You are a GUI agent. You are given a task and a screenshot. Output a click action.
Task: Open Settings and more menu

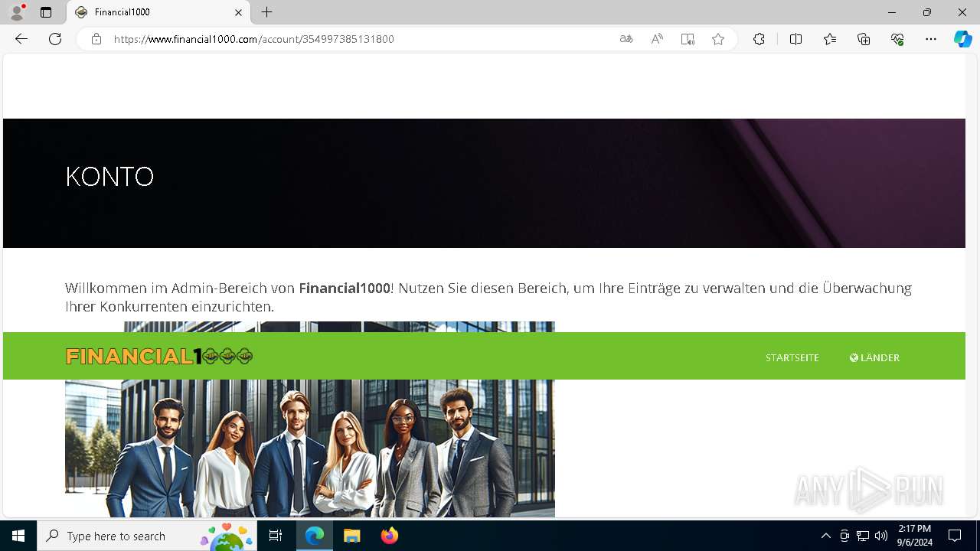tap(931, 39)
